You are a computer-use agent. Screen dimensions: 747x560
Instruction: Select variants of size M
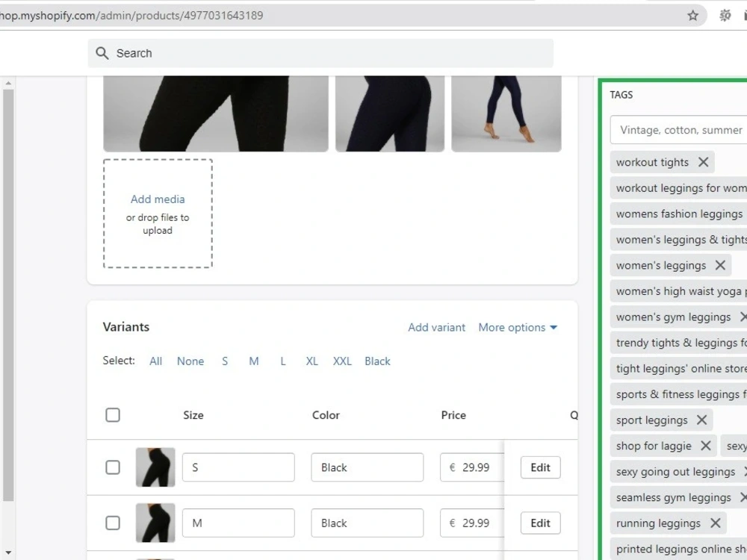[x=254, y=361]
